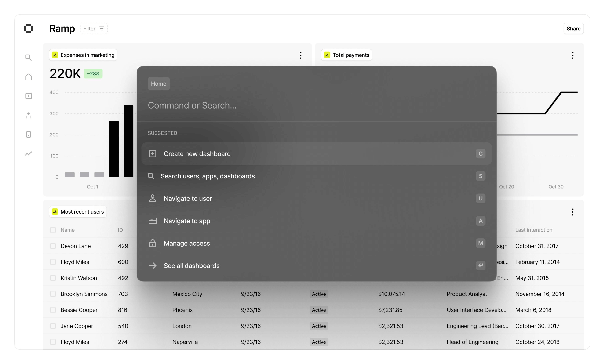605x364 pixels.
Task: Select the Brooklyn Simmons row checkbox
Action: [53, 294]
